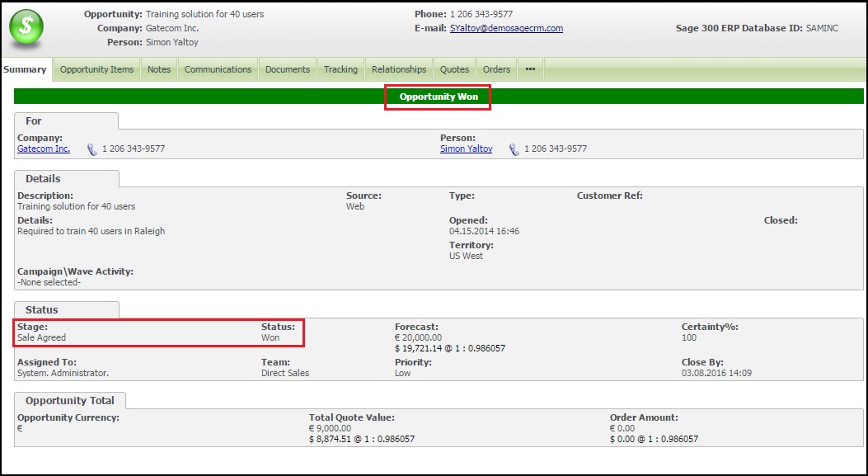Viewport: 868px width, 476px height.
Task: Click the green dollar opportunity icon
Action: pyautogui.click(x=26, y=28)
